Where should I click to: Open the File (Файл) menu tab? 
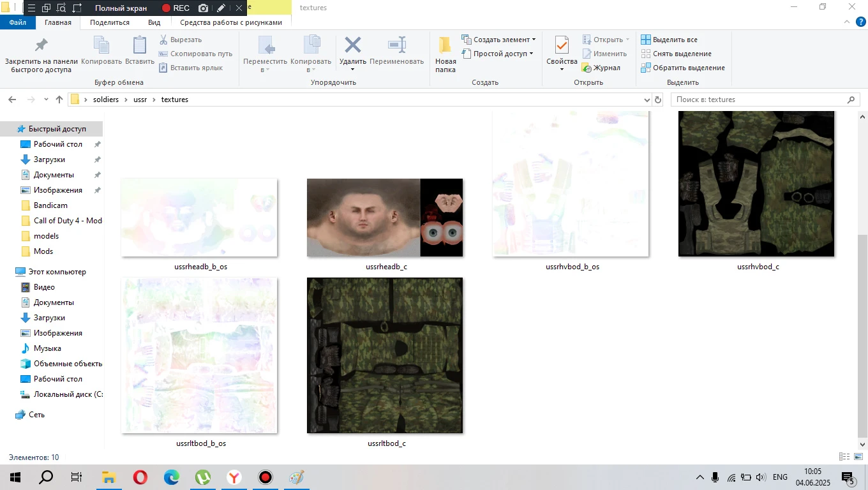click(x=18, y=22)
